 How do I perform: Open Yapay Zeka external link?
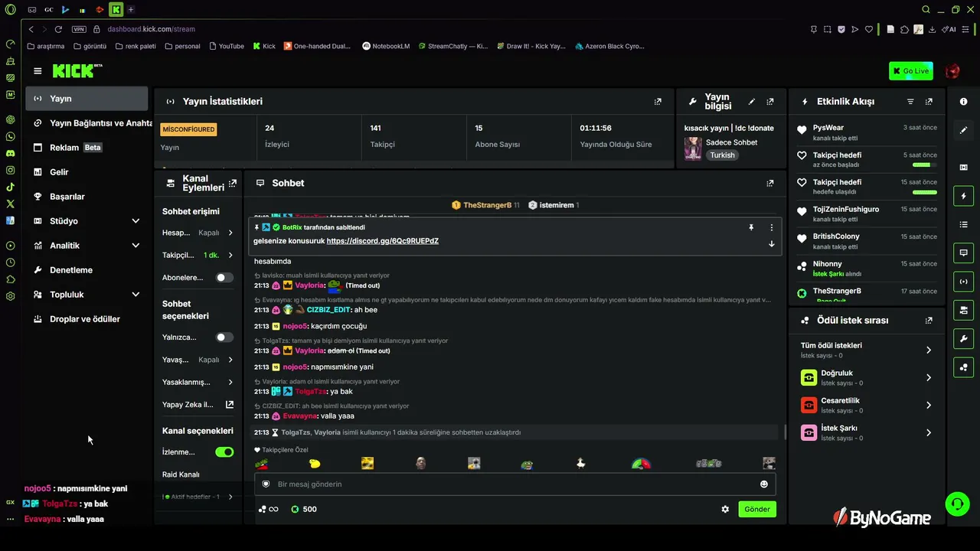click(198, 405)
